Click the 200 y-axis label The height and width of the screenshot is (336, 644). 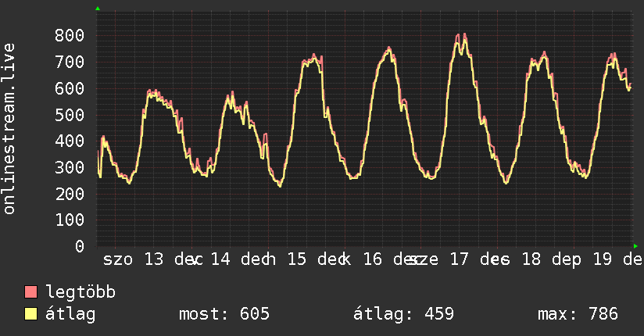[70, 194]
